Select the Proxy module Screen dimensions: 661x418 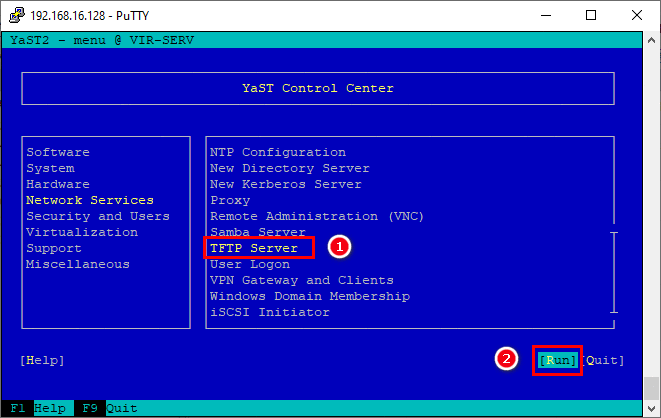[230, 200]
